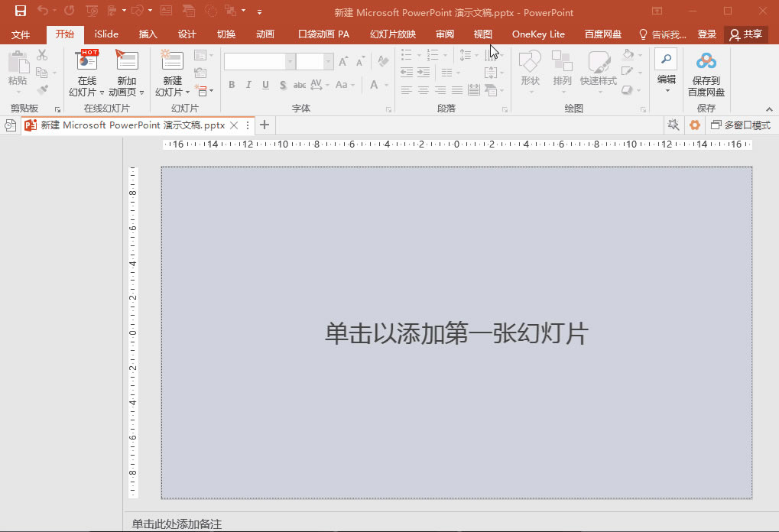
Task: Click clear all formatting eraser icon
Action: point(383,61)
